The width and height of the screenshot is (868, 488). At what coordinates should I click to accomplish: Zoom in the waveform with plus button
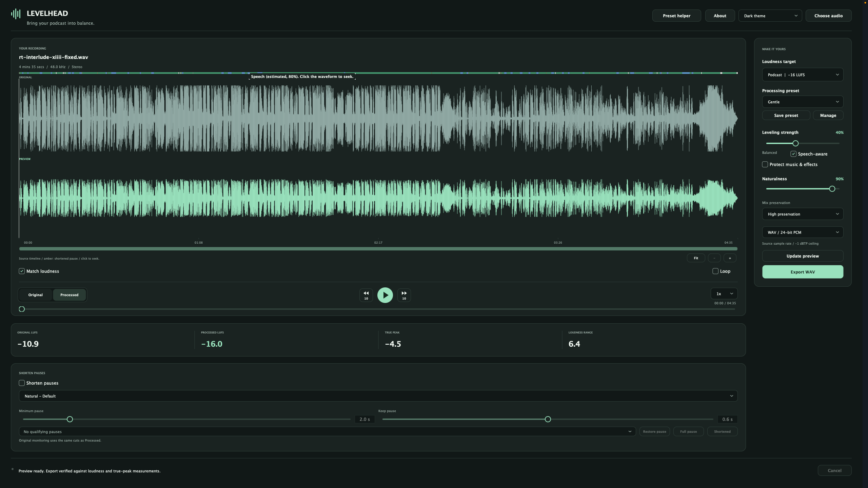coord(730,258)
